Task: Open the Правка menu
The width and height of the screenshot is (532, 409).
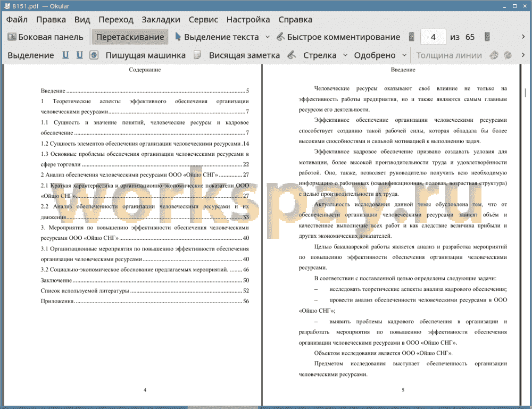Action: [x=51, y=20]
